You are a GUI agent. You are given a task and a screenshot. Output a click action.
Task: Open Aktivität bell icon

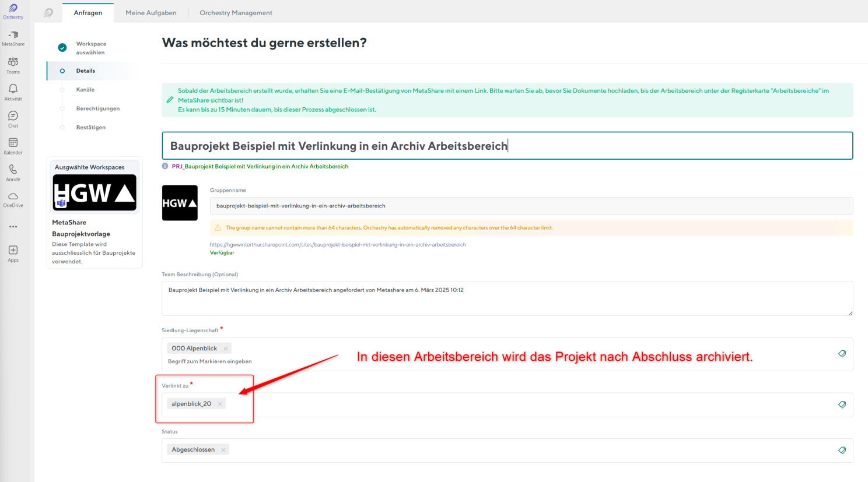pos(13,92)
